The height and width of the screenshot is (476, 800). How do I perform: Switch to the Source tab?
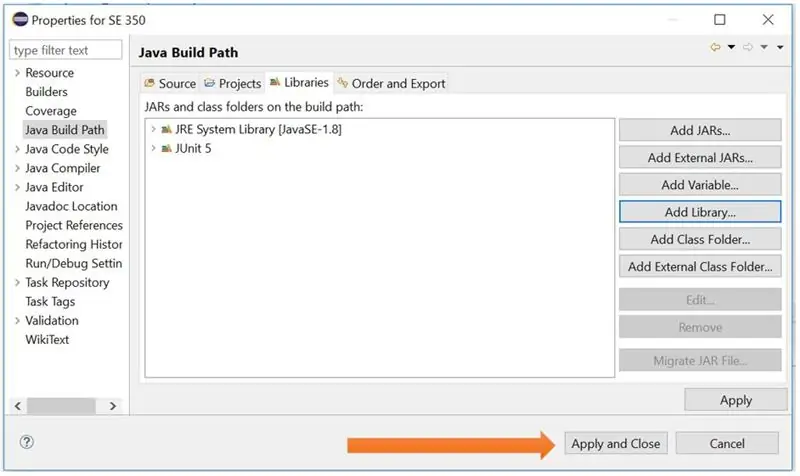click(x=170, y=83)
